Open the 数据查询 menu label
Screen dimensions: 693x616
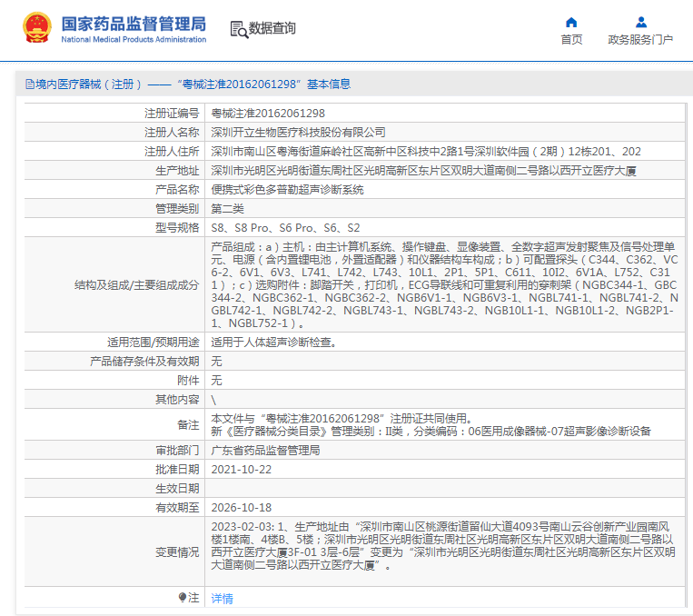(272, 29)
